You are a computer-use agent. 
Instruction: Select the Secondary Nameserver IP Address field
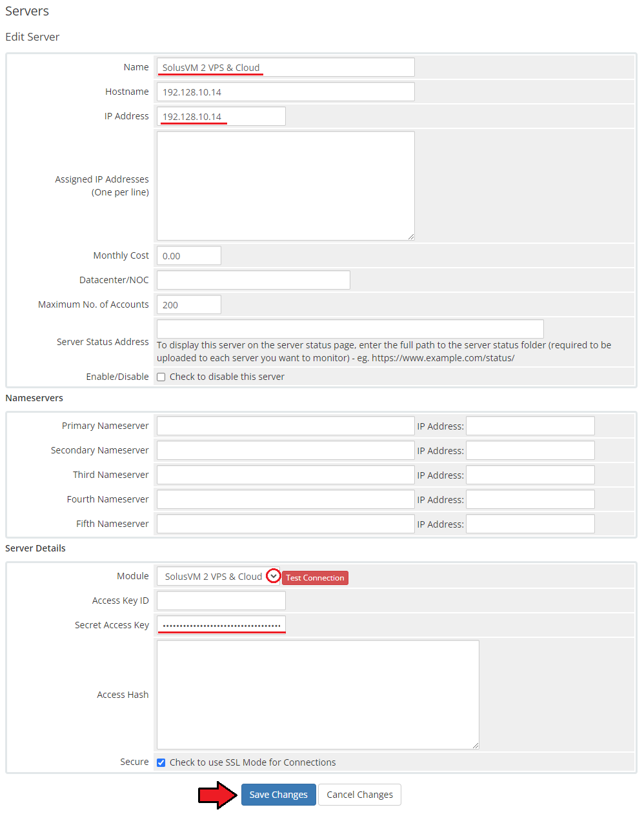click(x=530, y=450)
